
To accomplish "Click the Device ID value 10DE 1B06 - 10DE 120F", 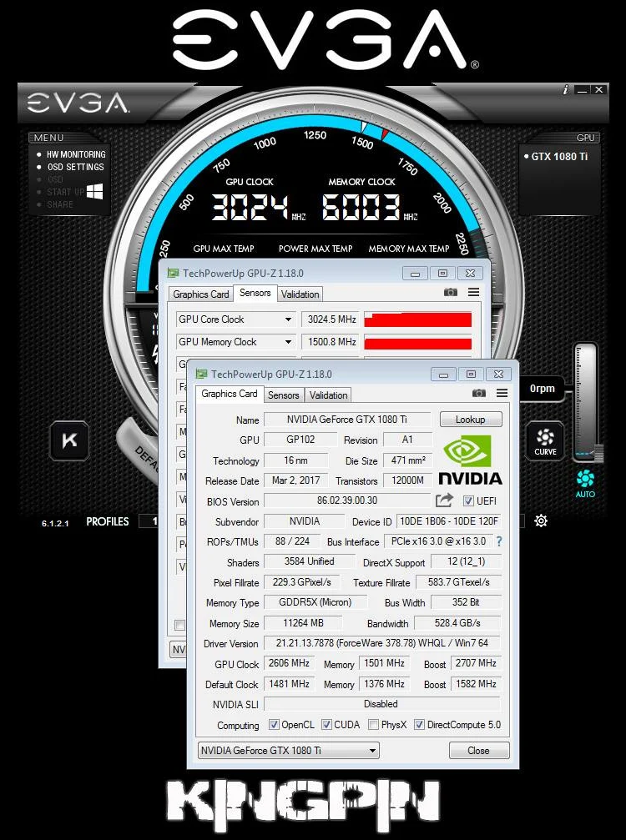I will [x=449, y=521].
